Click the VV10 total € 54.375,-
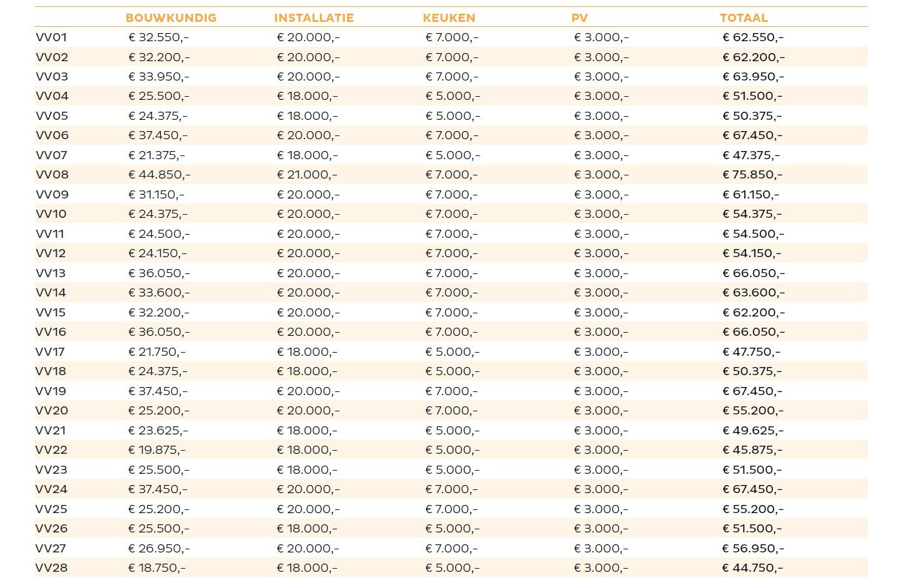Viewport: 909px width, 588px height. pos(752,214)
